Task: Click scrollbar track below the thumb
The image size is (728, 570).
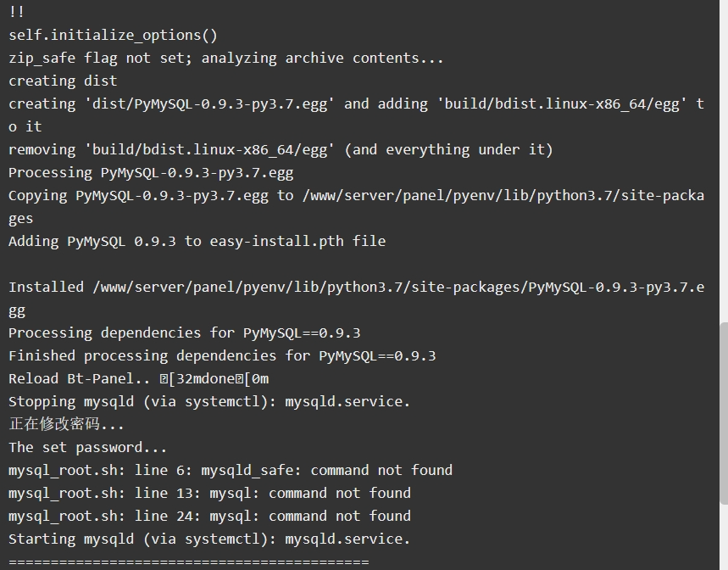Action: click(724, 537)
